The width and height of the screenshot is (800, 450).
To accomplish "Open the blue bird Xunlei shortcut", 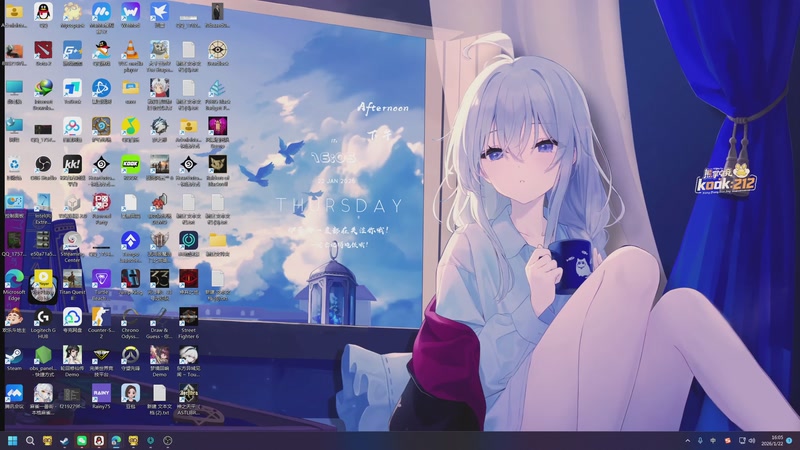I will coord(159,12).
